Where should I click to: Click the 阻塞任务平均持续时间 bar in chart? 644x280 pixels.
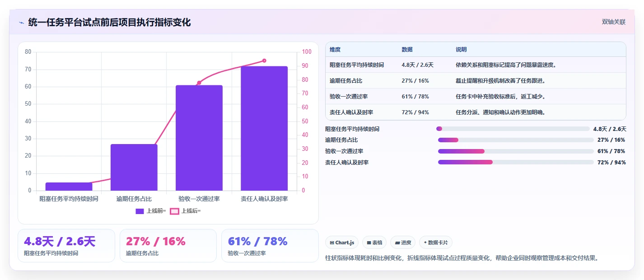click(x=69, y=187)
